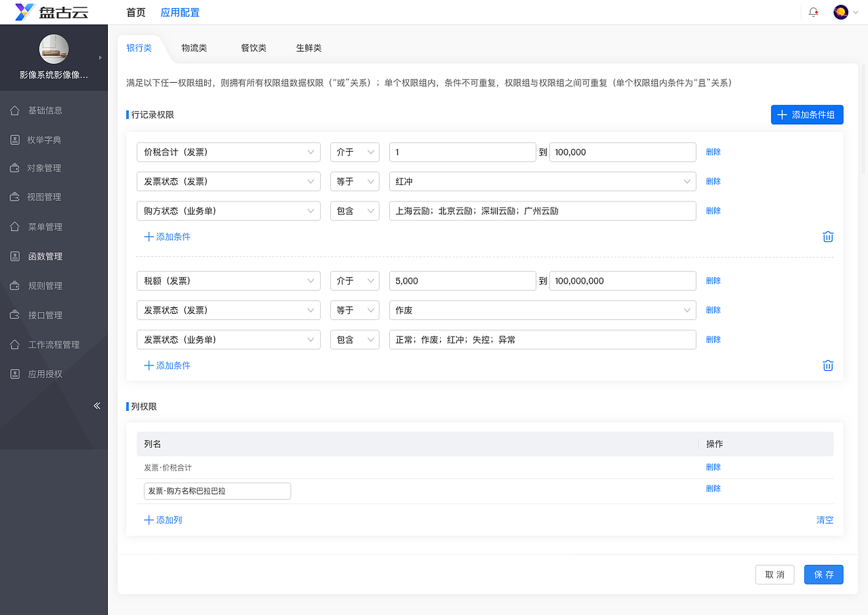The width and height of the screenshot is (868, 615).
Task: Open 介于 operator dropdown in 税额 row
Action: [x=355, y=281]
